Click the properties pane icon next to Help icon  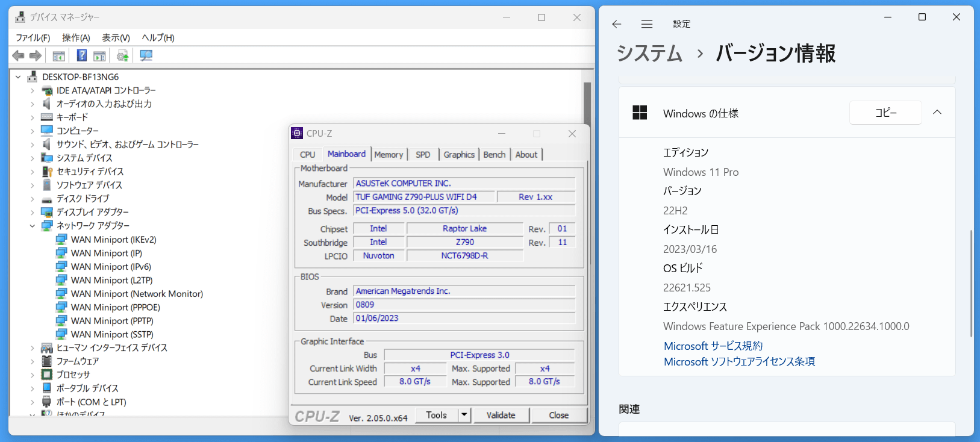coord(100,56)
